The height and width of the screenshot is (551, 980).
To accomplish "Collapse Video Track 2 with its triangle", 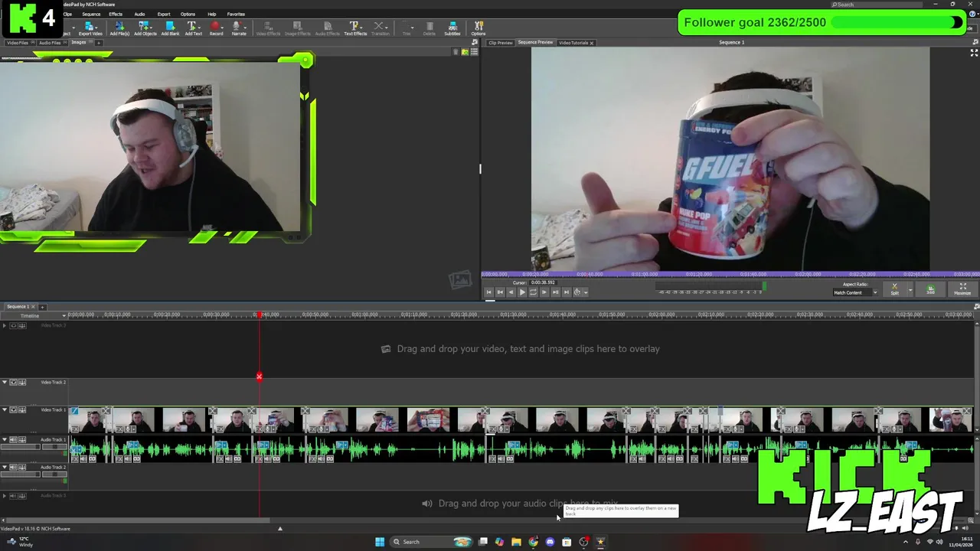I will [5, 382].
